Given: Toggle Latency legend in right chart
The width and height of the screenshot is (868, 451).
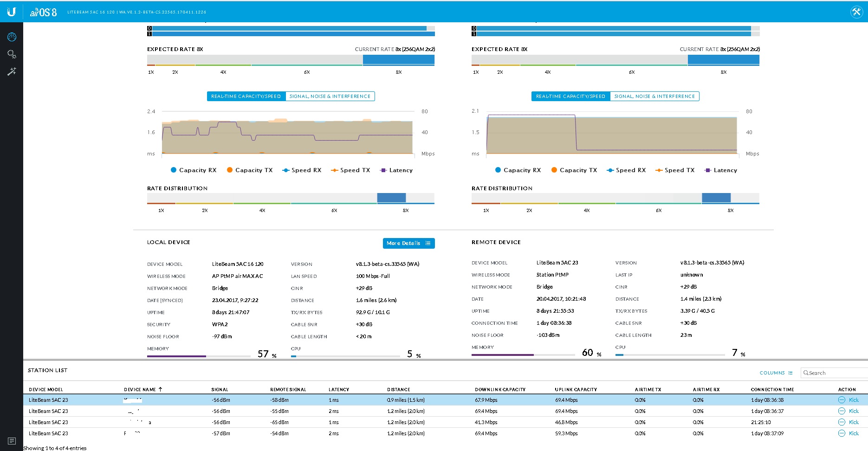Looking at the screenshot, I should 721,170.
